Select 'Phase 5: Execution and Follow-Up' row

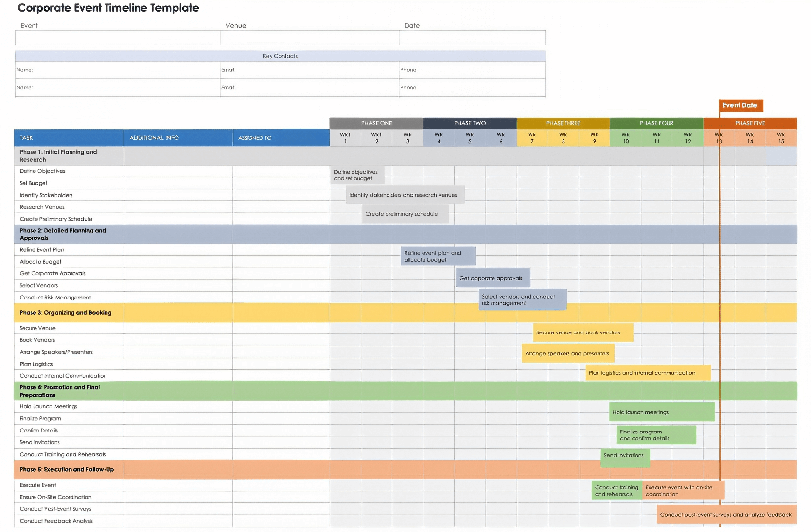[405, 469]
